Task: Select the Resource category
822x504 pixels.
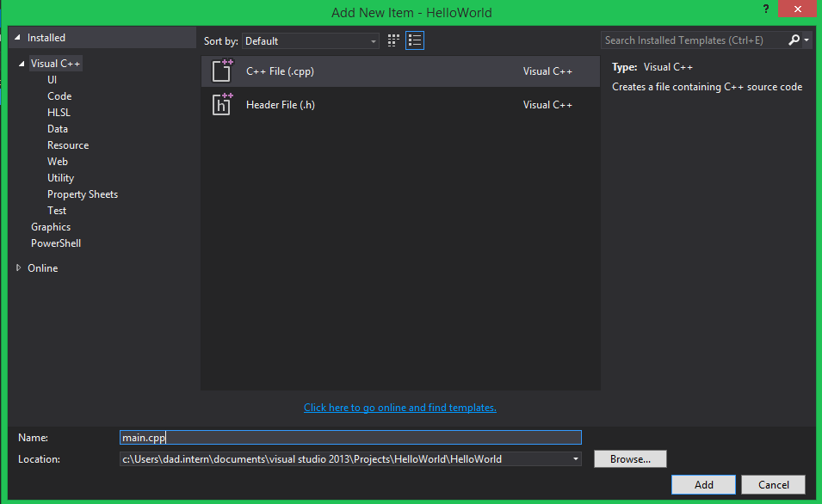Action: pyautogui.click(x=68, y=145)
